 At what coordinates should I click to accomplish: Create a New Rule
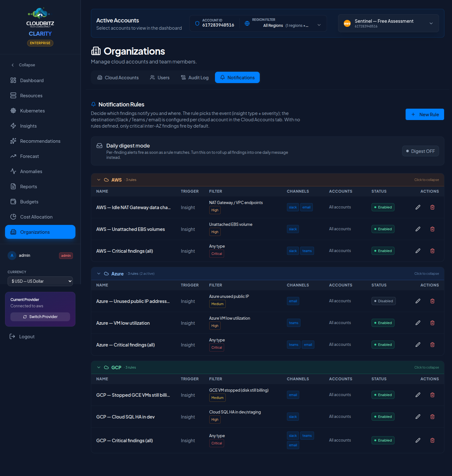[425, 114]
